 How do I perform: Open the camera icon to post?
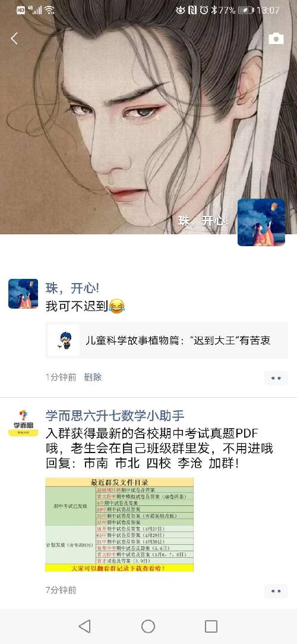[276, 39]
